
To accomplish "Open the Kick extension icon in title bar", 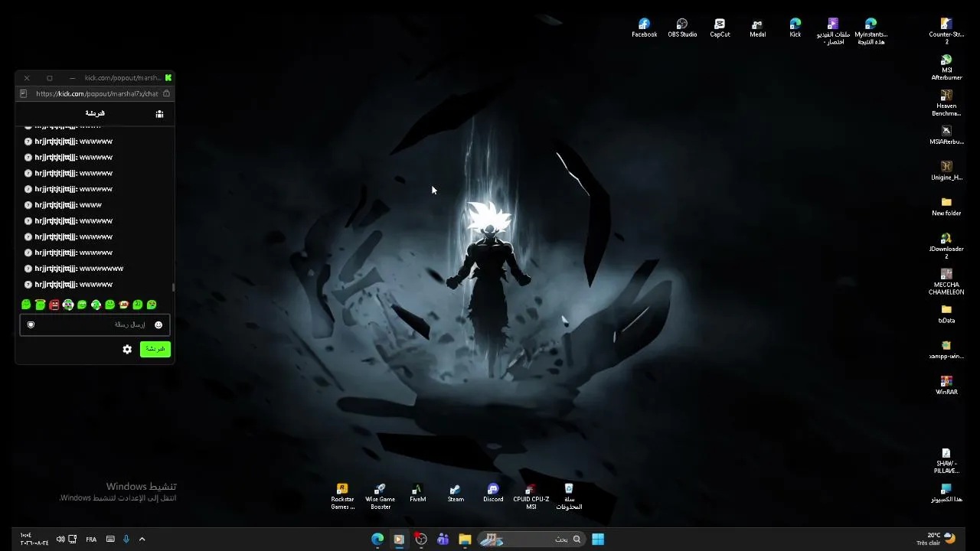I will (168, 78).
